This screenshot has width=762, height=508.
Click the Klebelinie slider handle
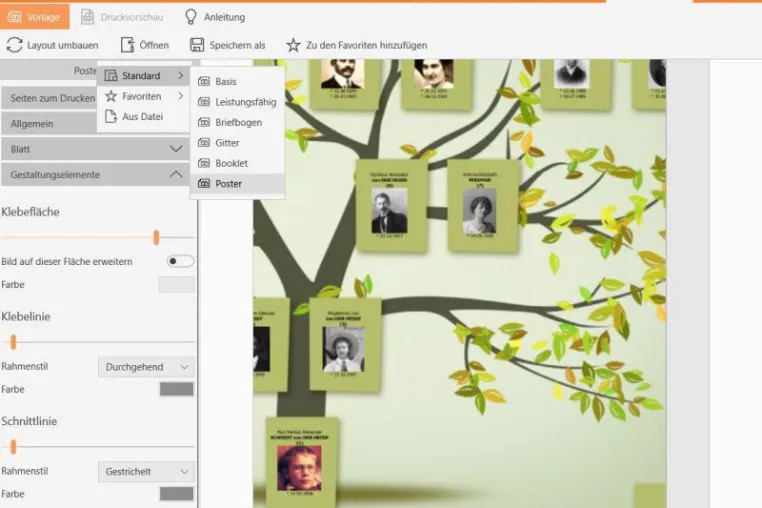click(13, 342)
